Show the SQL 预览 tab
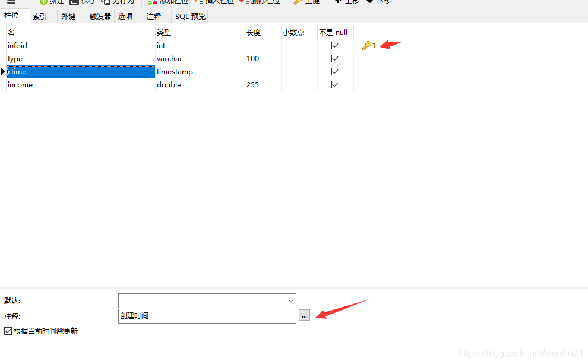Screen dimensions: 588x364 tap(190, 17)
